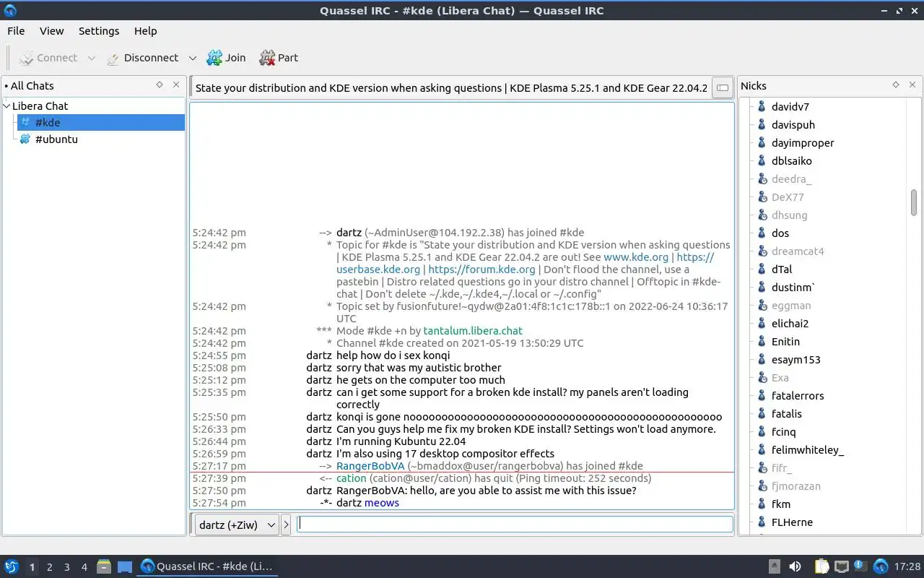Select nick elichai2 in Nicks list
Screen dimensions: 924x578
click(x=790, y=324)
